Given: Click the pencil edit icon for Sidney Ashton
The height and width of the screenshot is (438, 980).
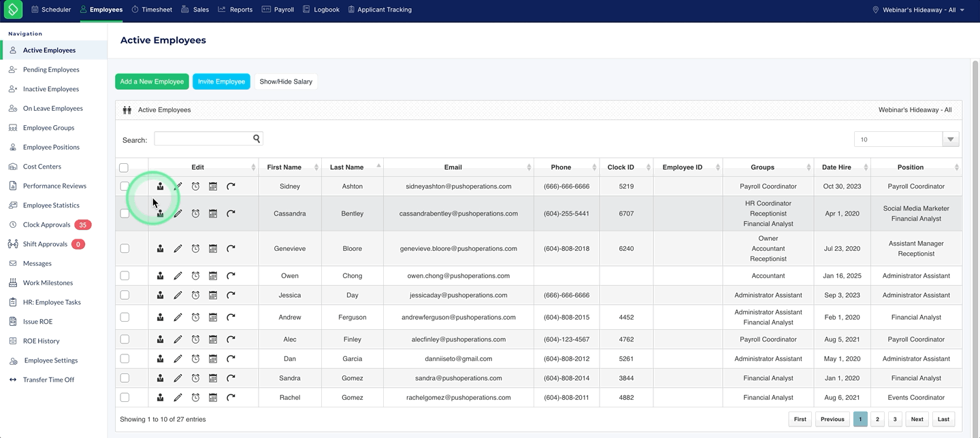Looking at the screenshot, I should [178, 186].
